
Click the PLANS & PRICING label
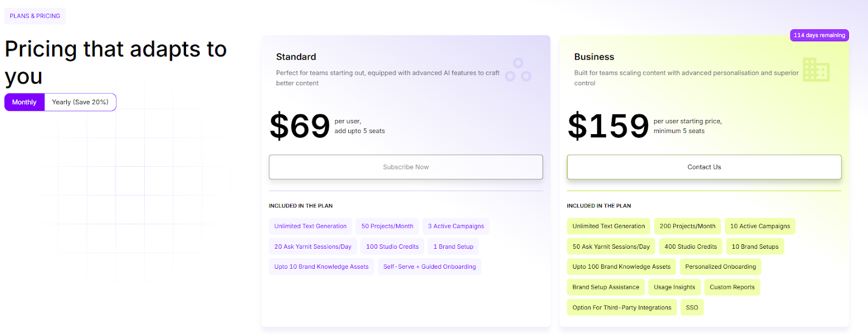pyautogui.click(x=35, y=16)
